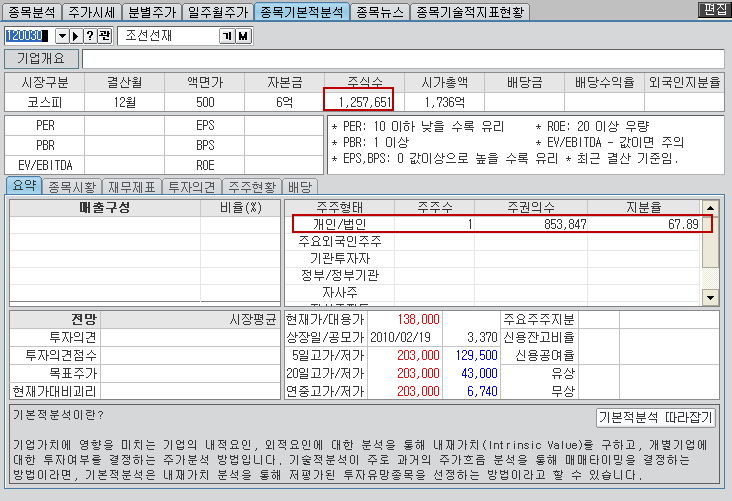Click the 신용잔고비율 label
The width and height of the screenshot is (732, 501).
(539, 337)
